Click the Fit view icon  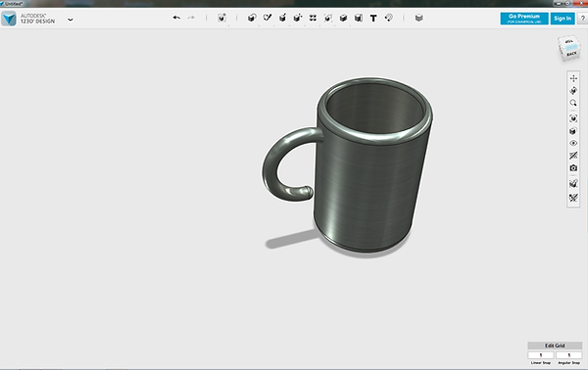(x=573, y=118)
